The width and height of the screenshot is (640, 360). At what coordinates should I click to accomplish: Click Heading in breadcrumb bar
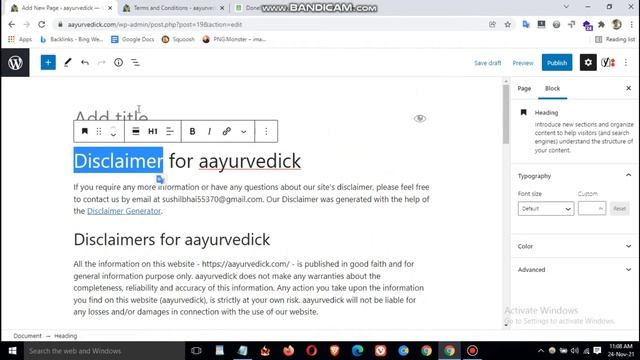(65, 336)
